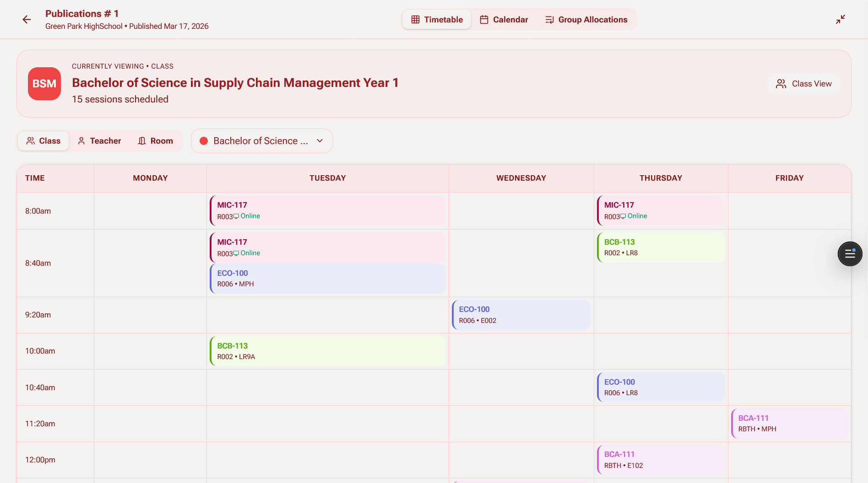The width and height of the screenshot is (868, 483).
Task: Switch to the Calendar tab
Action: 504,19
